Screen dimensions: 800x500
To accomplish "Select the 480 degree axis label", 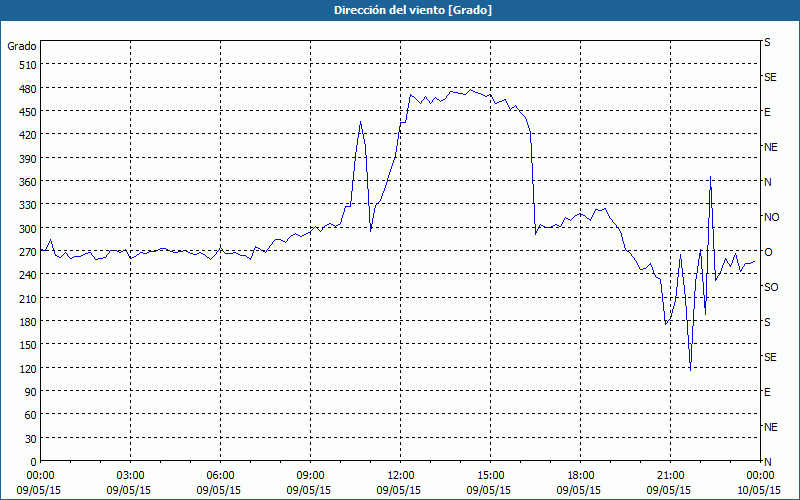I will 28,89.
